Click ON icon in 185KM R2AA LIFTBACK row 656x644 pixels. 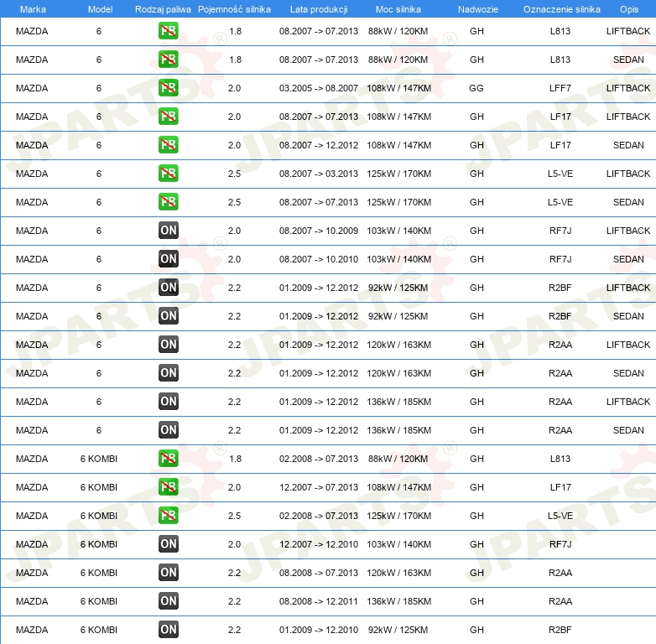point(168,402)
